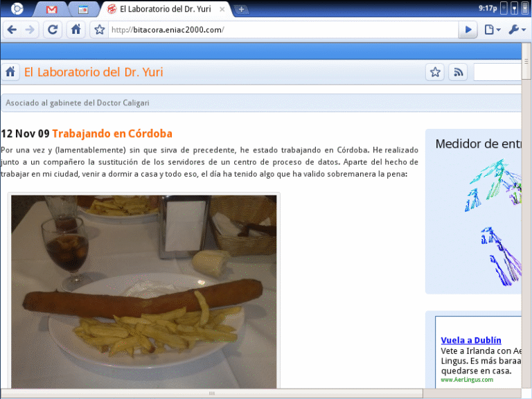Click the 'Vuela a Dublín' ad link
Viewport: 532px width, 399px height.
coord(471,340)
